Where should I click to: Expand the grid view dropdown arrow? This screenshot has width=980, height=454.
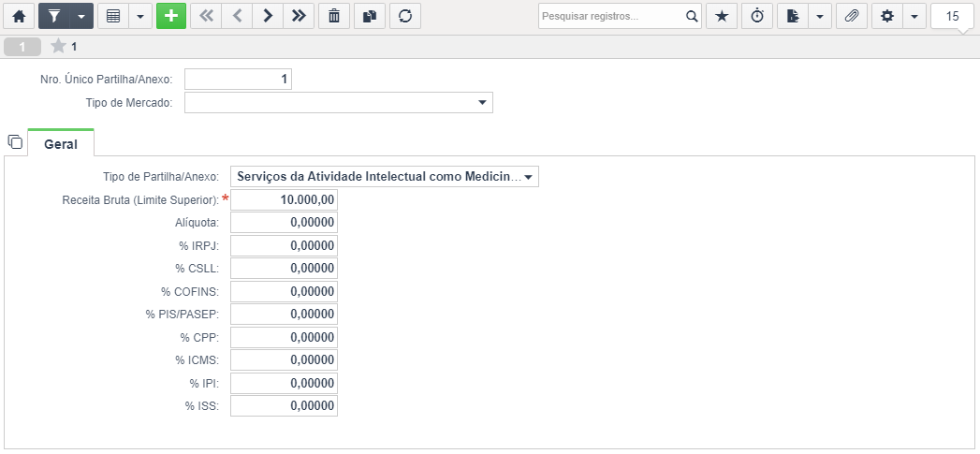[140, 16]
